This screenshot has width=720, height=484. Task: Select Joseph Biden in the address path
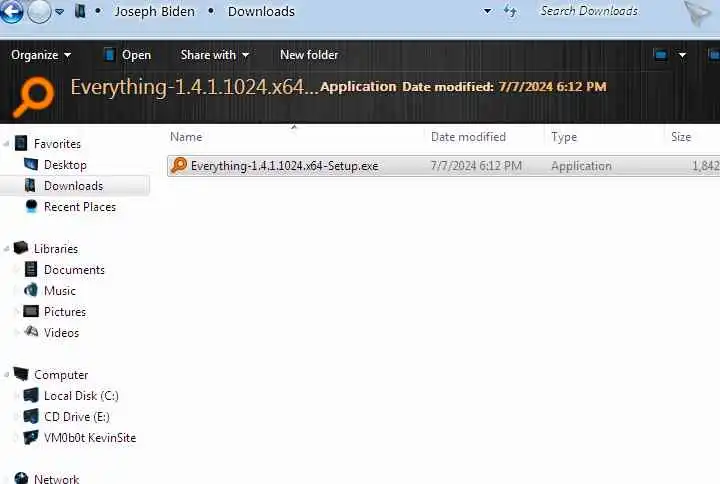click(154, 11)
